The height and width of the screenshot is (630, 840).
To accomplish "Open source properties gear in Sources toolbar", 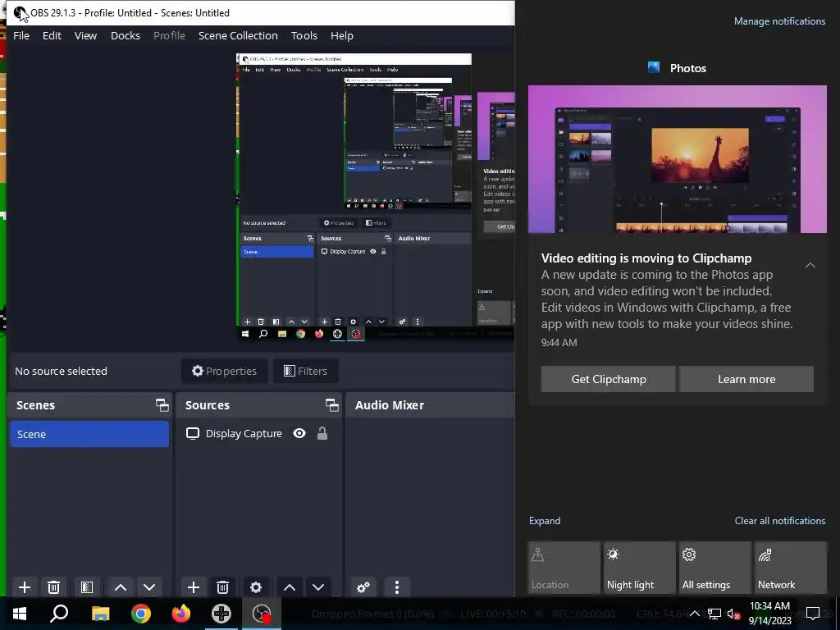I will pyautogui.click(x=256, y=587).
